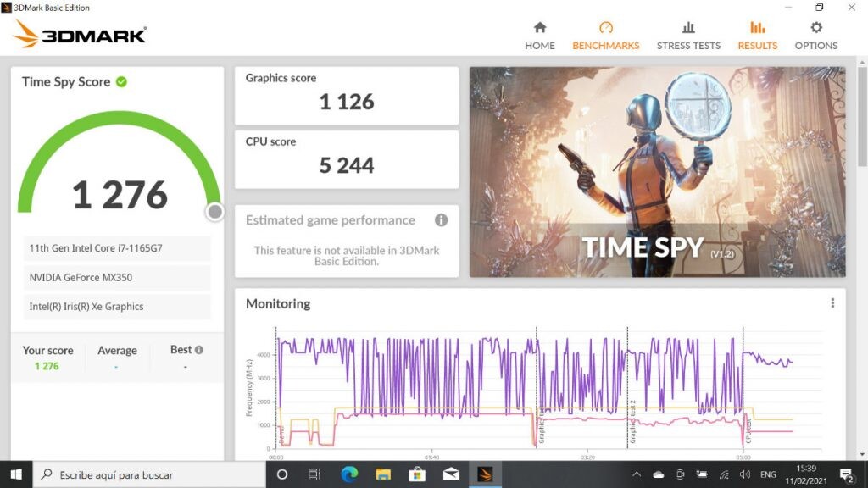The image size is (868, 488).
Task: Open the Monitoring panel three-dot menu
Action: click(x=832, y=303)
